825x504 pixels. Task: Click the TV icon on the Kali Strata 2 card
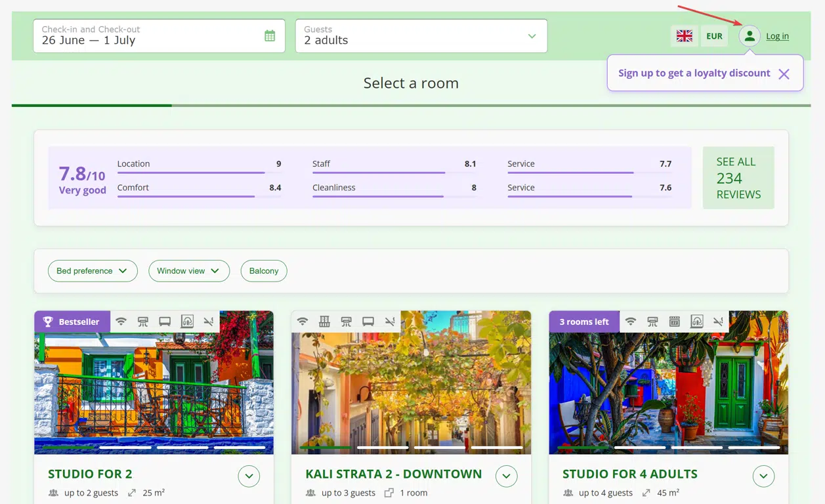click(x=368, y=322)
